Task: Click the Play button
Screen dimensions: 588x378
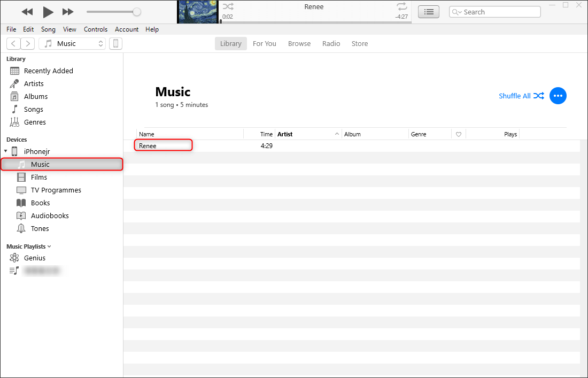Action: pyautogui.click(x=48, y=12)
